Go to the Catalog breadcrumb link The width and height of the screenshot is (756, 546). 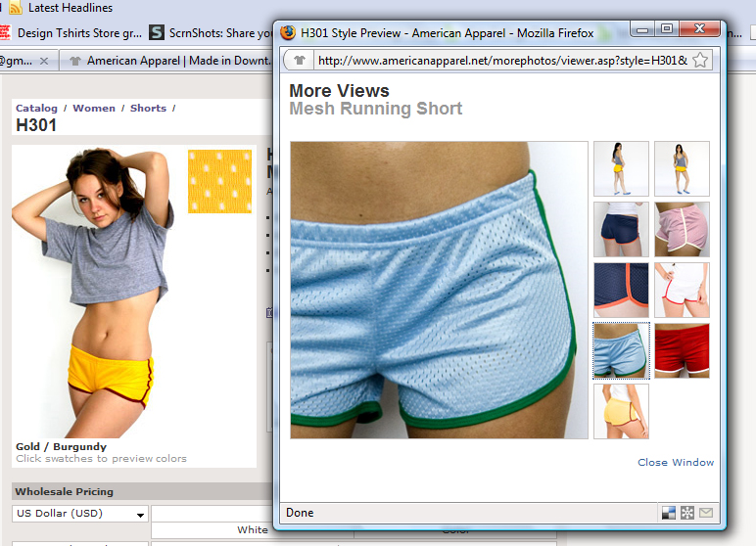pos(36,109)
